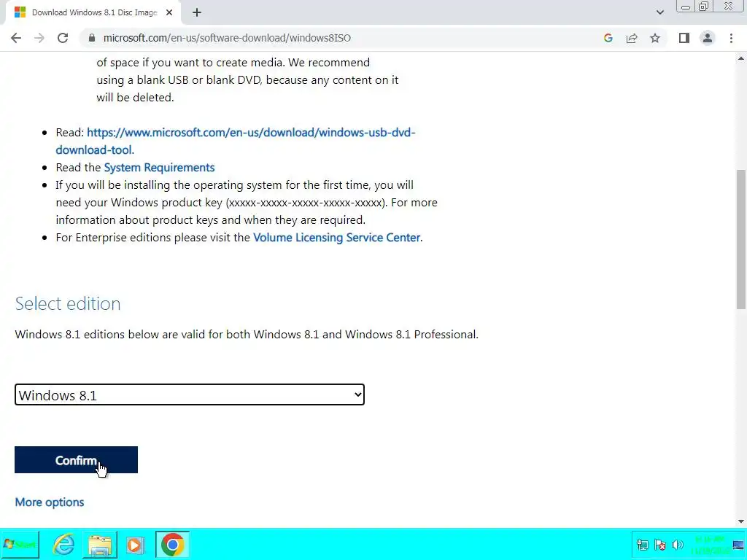This screenshot has height=560, width=747.
Task: View site security lock information
Action: pyautogui.click(x=92, y=38)
